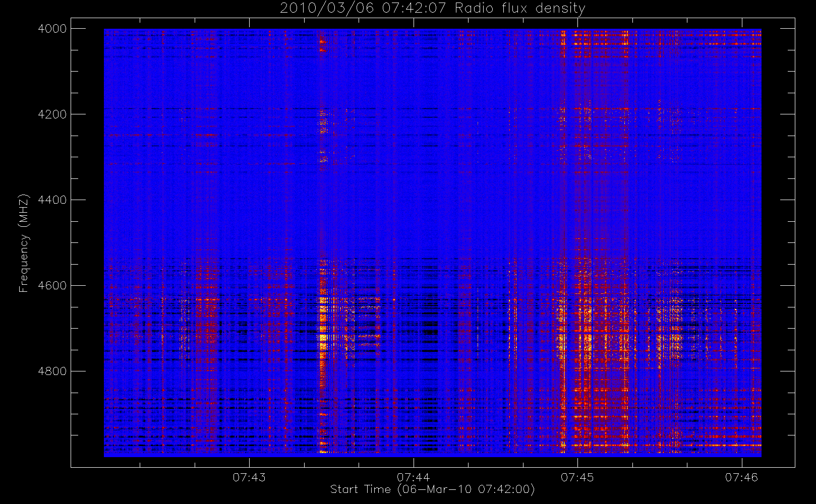Click the 07:46 time tick label
Viewport: 816px width, 504px height.
coord(741,477)
